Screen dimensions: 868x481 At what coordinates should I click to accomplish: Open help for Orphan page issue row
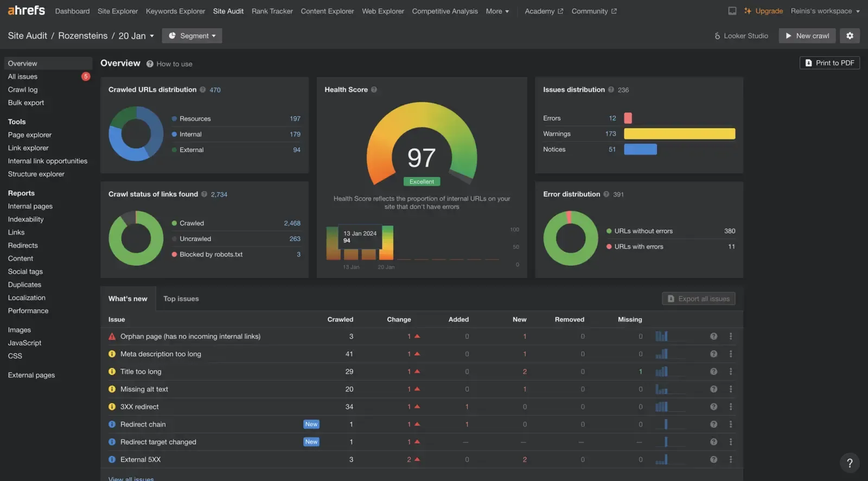tap(713, 337)
